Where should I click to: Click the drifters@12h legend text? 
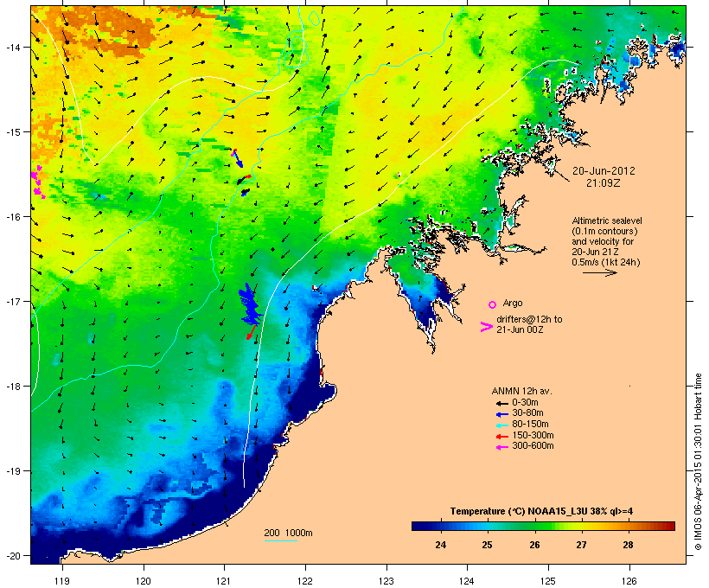[x=529, y=319]
